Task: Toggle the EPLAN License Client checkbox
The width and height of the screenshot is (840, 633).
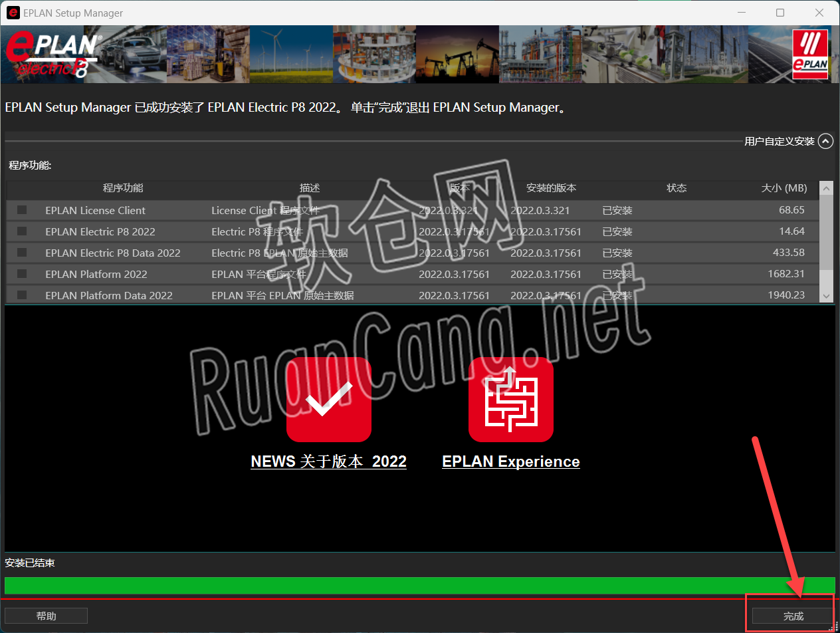Action: [x=22, y=210]
